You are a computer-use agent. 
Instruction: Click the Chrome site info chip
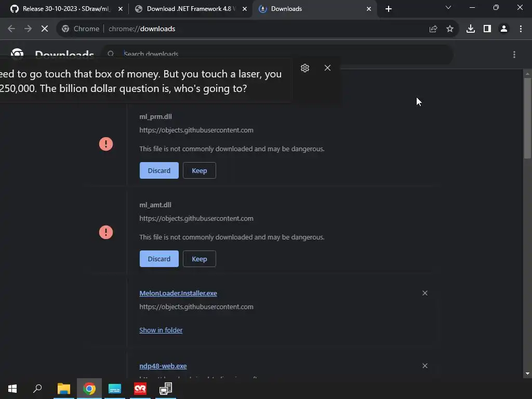pyautogui.click(x=81, y=29)
